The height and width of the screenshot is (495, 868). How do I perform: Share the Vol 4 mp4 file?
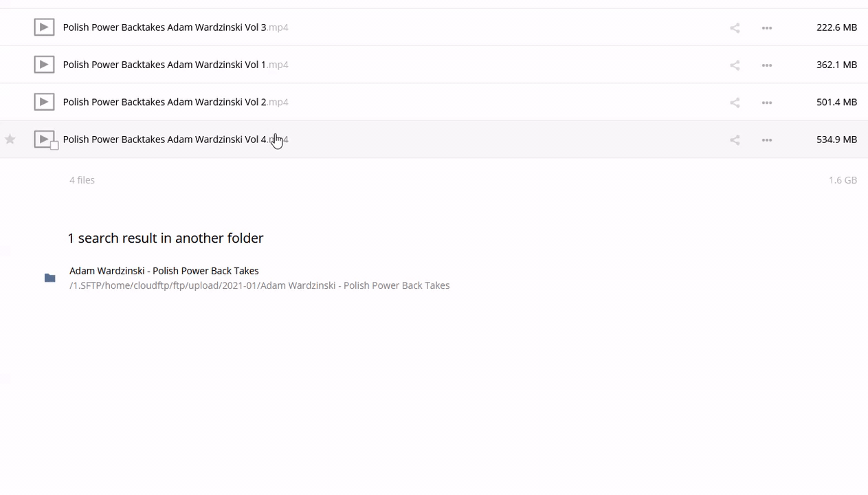(735, 140)
